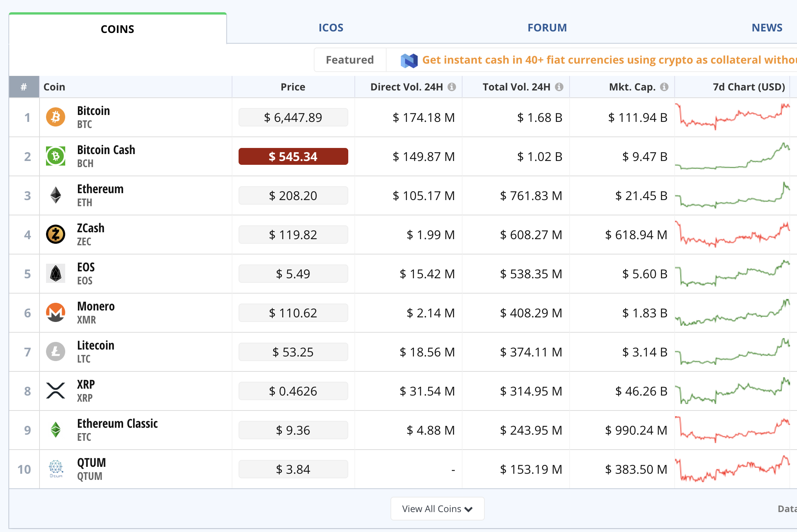This screenshot has height=532, width=797.
Task: Click the info icon beside Direct Vol. 24H
Action: [452, 87]
